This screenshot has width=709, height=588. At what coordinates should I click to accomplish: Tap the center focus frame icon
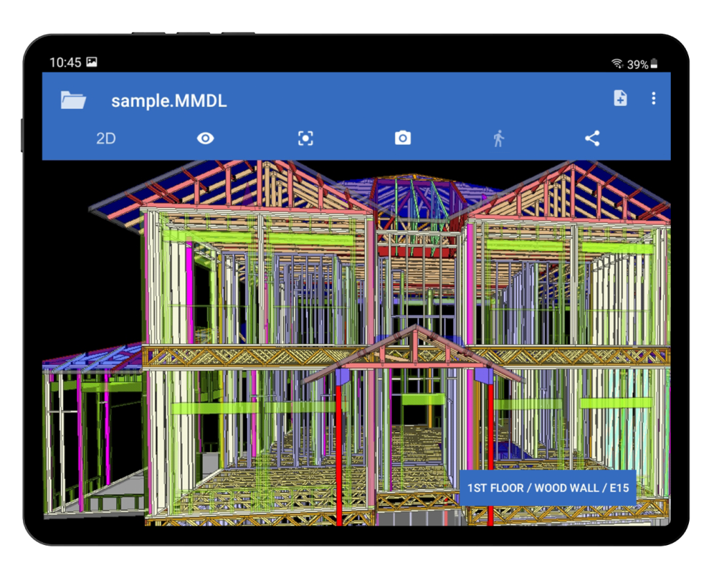(305, 139)
